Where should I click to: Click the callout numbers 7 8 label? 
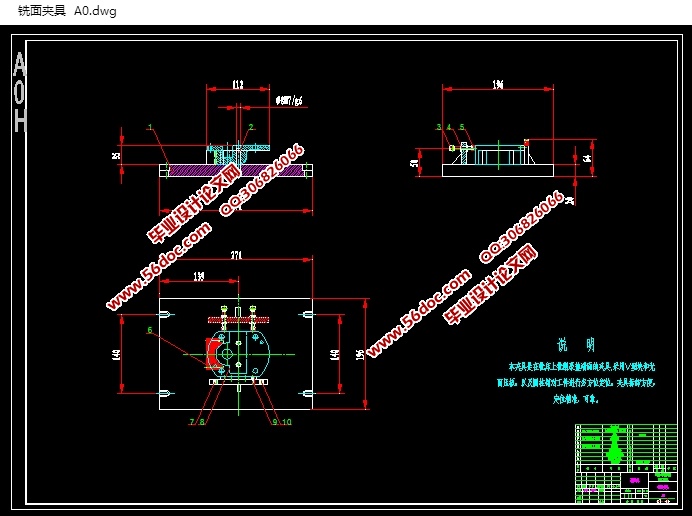point(196,422)
